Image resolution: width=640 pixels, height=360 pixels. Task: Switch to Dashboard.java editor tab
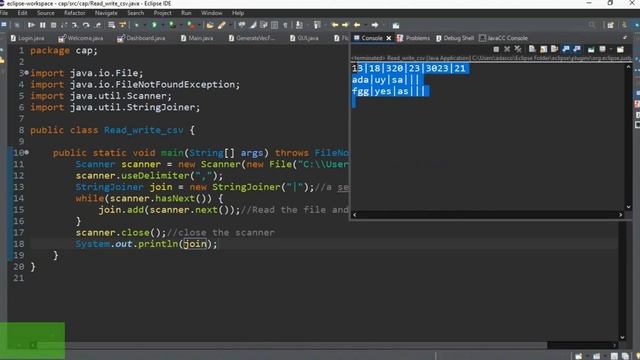click(x=141, y=38)
